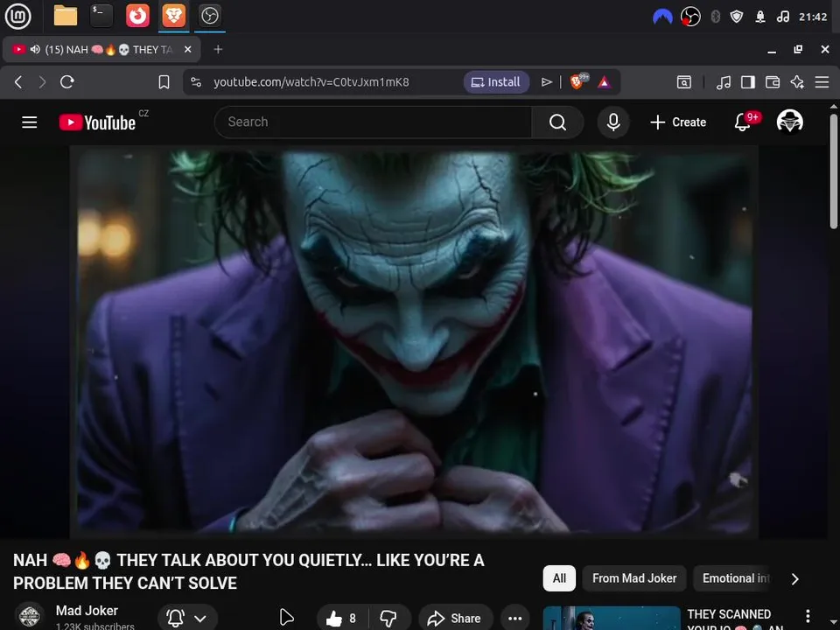Open the Brave playlist music icon
This screenshot has height=630, width=840.
(x=724, y=82)
